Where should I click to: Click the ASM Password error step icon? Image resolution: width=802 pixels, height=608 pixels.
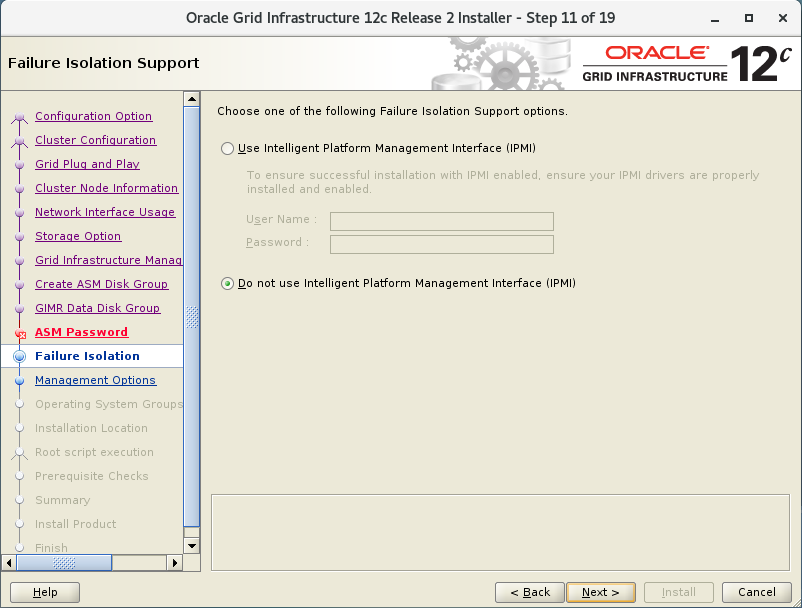pos(20,334)
